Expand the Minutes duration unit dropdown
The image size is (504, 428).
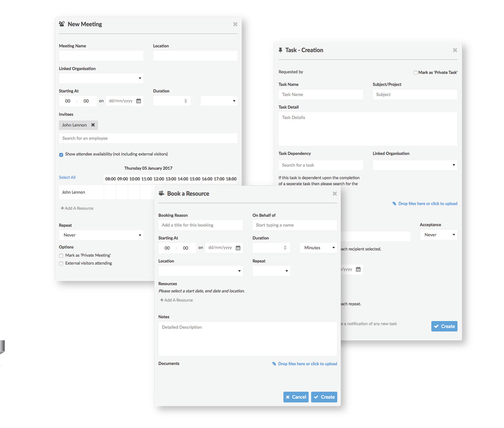[318, 248]
